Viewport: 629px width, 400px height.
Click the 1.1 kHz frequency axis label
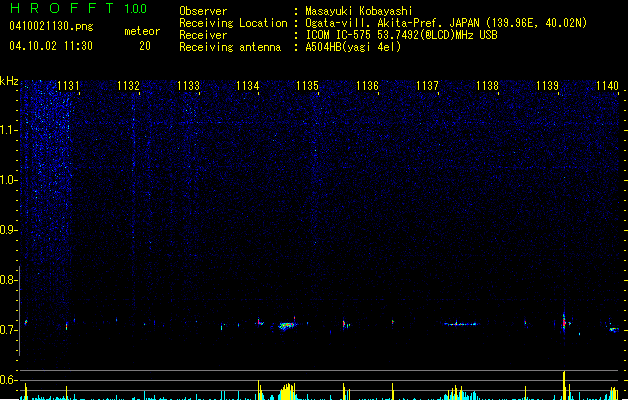(x=8, y=130)
